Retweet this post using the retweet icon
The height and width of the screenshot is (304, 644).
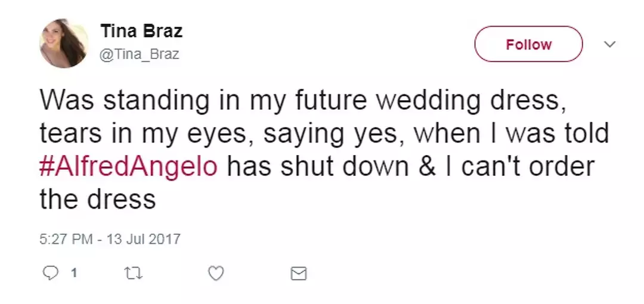132,273
